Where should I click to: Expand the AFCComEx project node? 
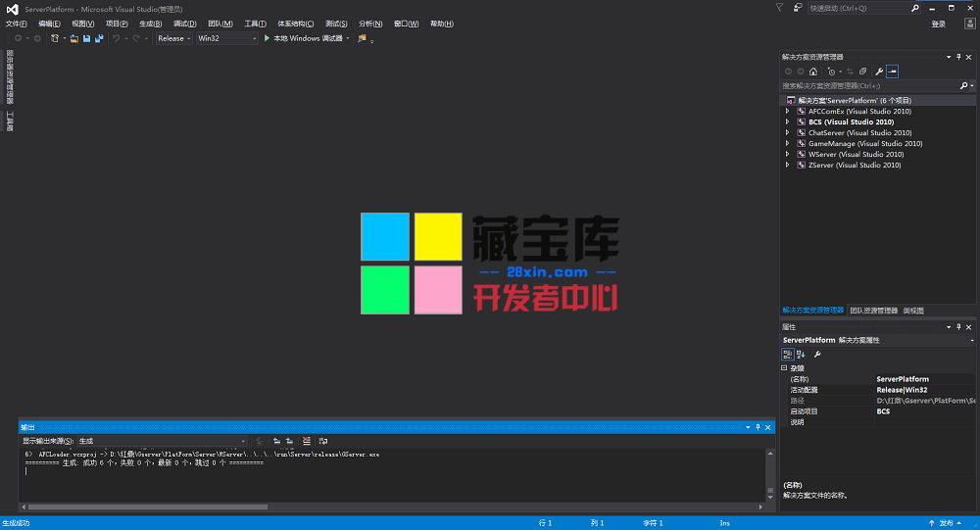pos(787,112)
